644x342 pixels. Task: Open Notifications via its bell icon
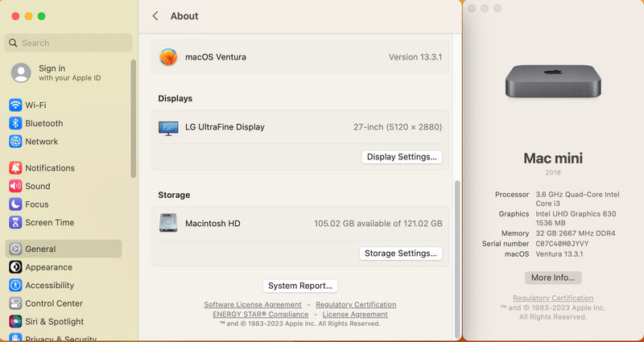pyautogui.click(x=15, y=168)
